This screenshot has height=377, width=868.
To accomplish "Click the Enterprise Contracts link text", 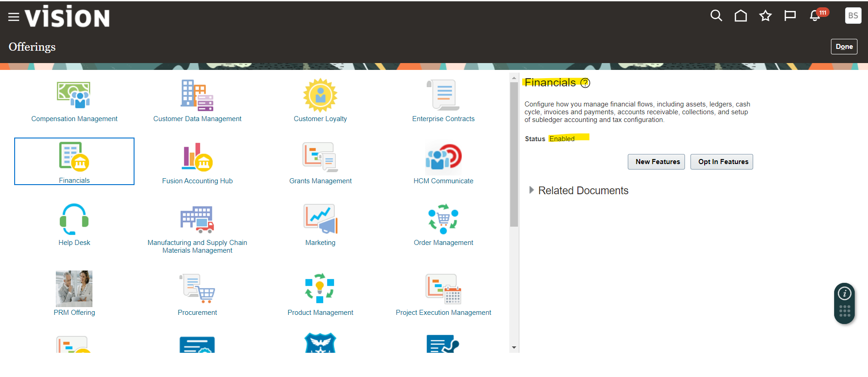I will (x=443, y=119).
